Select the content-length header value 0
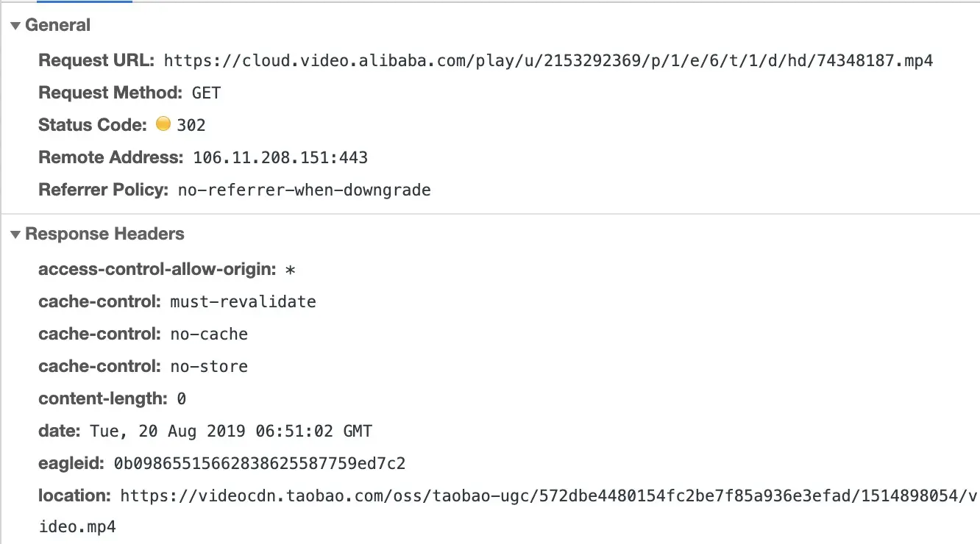Viewport: 980px width, 544px height. pyautogui.click(x=181, y=399)
